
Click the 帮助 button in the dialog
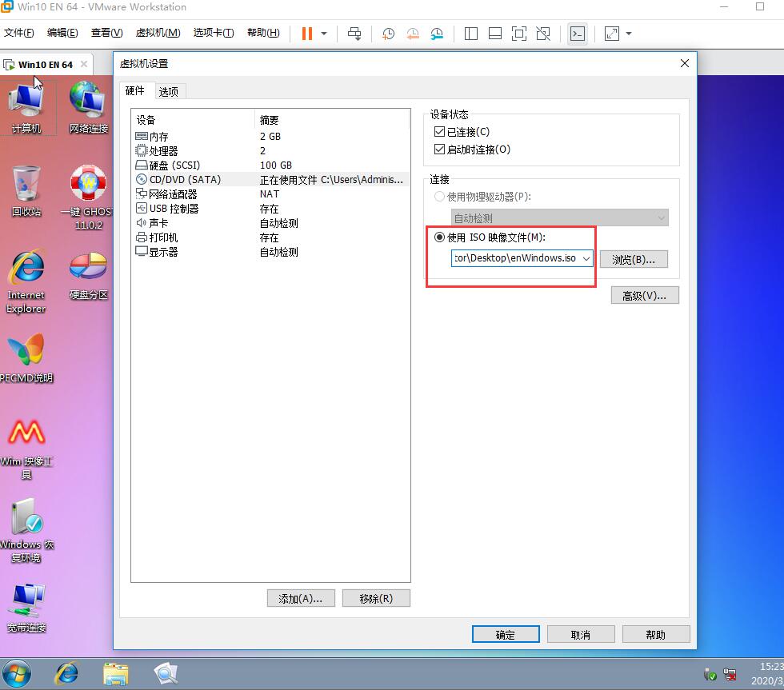(x=655, y=635)
